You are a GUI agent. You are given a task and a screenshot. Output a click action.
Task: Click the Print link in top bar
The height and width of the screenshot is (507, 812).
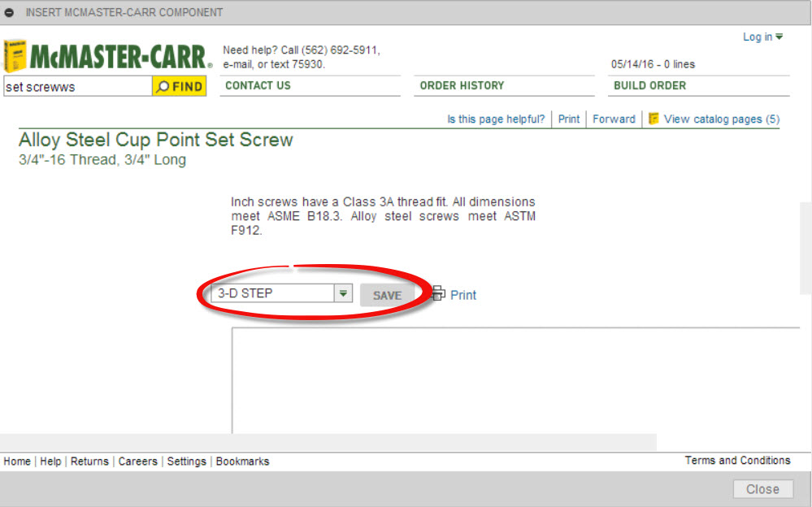569,119
